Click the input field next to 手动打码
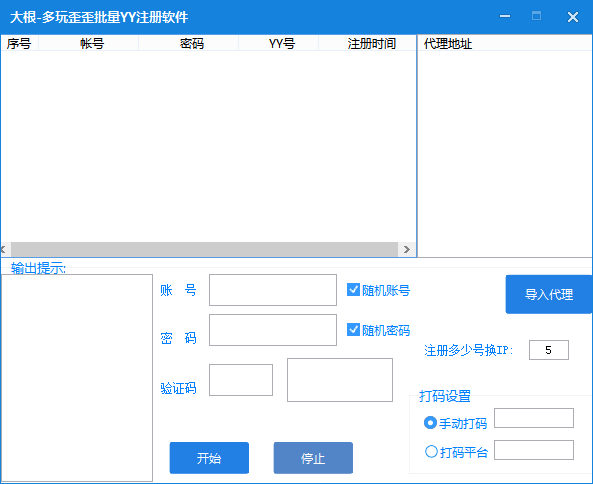Image resolution: width=593 pixels, height=484 pixels. pos(534,418)
